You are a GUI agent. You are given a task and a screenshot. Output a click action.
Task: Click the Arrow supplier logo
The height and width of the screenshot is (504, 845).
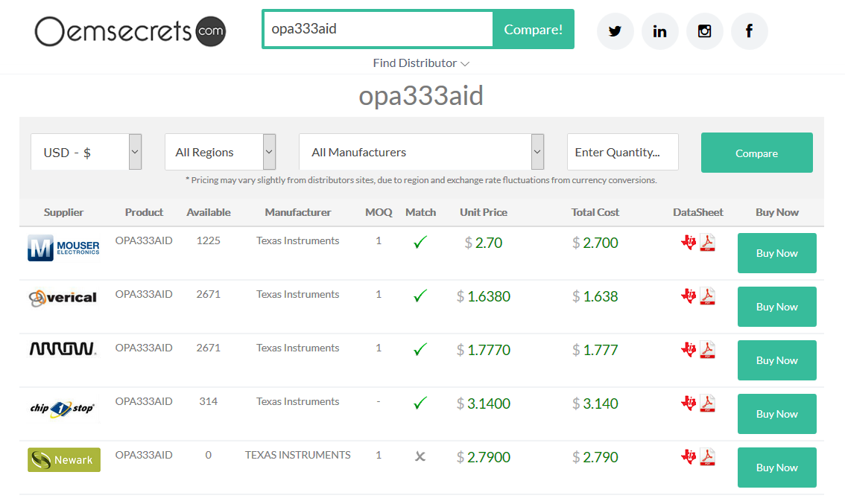tap(63, 349)
